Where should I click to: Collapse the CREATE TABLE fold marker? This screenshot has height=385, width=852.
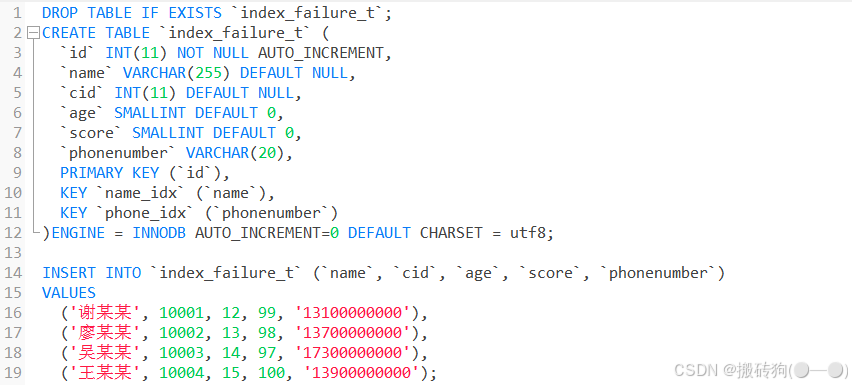coord(33,33)
